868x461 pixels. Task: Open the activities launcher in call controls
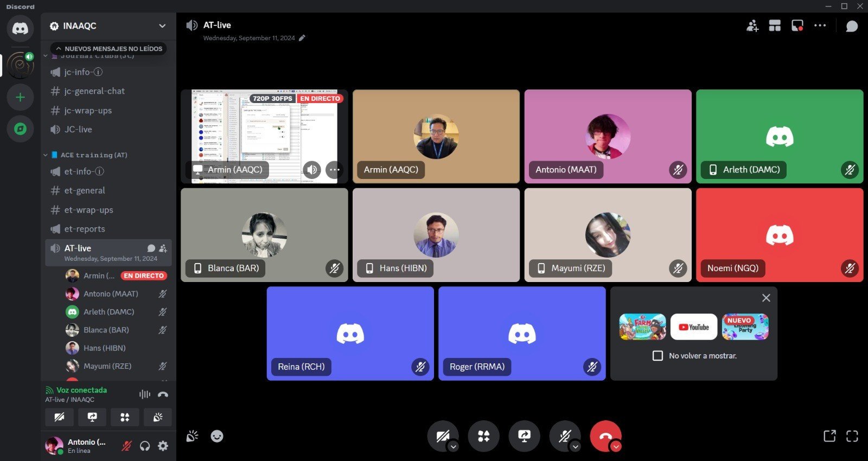483,436
